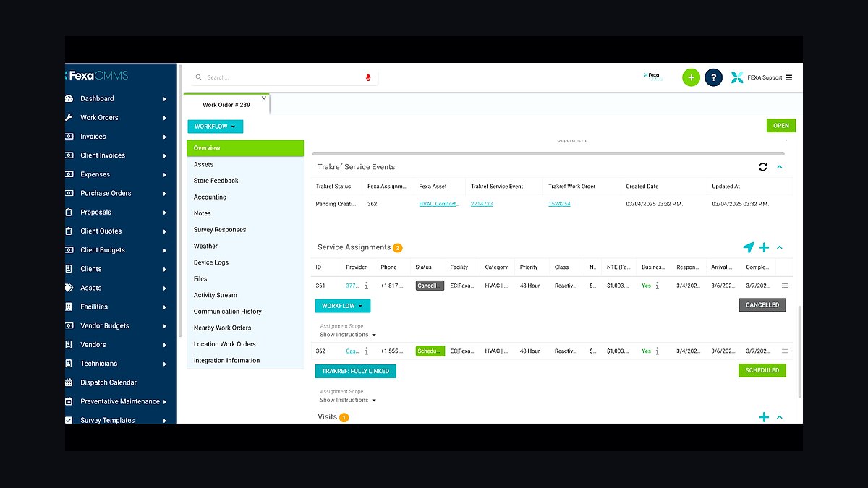This screenshot has height=488, width=868.
Task: Expand the Invoices sidebar submenu arrow
Action: (x=165, y=137)
